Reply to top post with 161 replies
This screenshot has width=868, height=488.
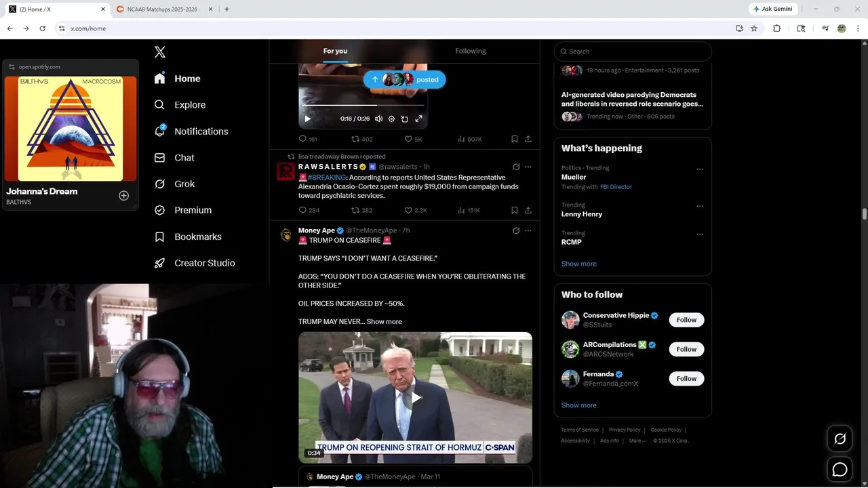(x=308, y=139)
